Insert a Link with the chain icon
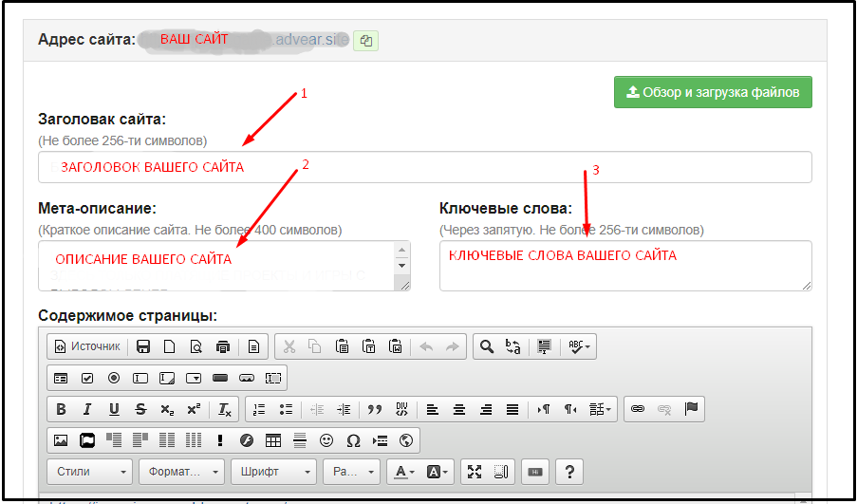The width and height of the screenshot is (857, 504). click(637, 409)
